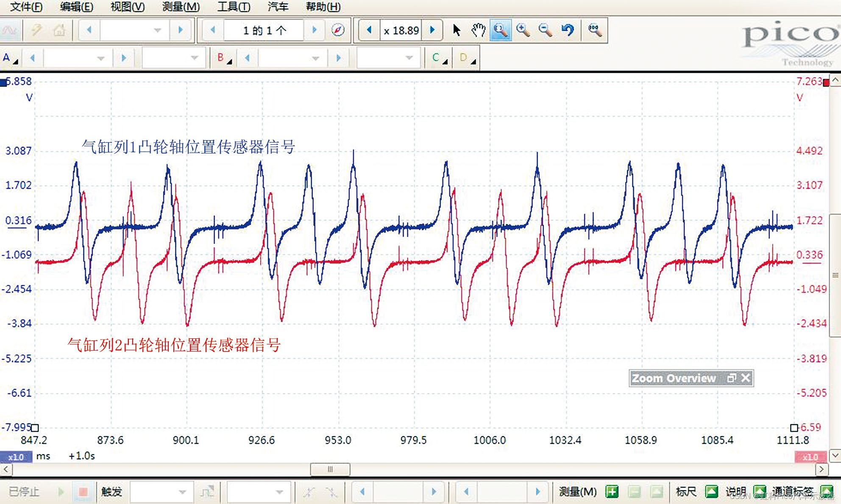Activate the zoom window magnifier tool
Screen dimensions: 841x504
coord(501,30)
